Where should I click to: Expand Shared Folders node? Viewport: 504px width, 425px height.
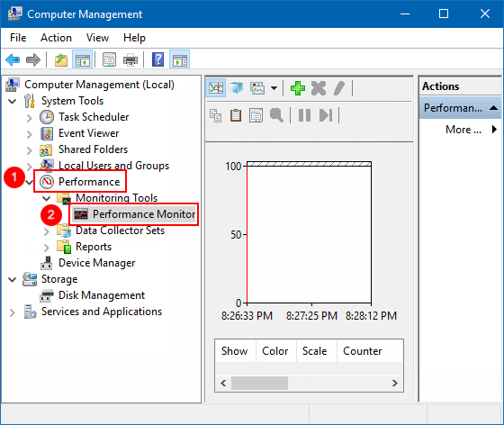tap(29, 150)
